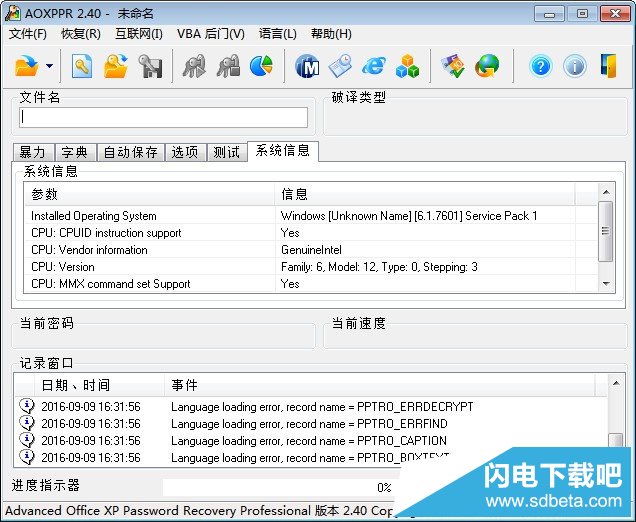Click the keys with stop square icon
This screenshot has height=522, width=636.
(228, 66)
